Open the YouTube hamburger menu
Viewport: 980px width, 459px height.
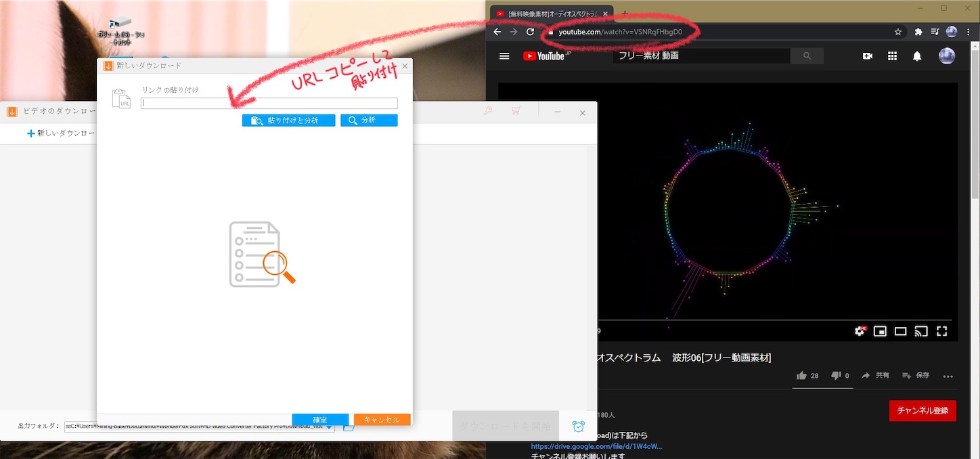click(504, 56)
